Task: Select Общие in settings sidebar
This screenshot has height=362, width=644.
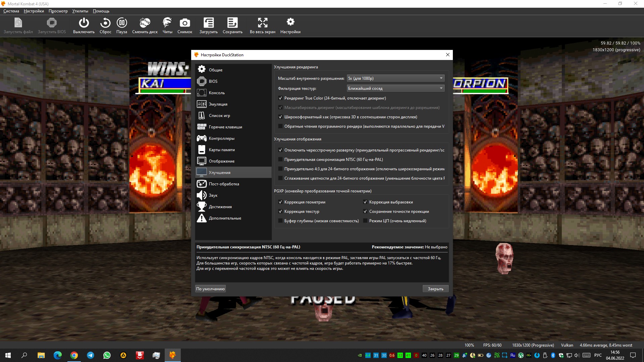Action: coord(233,70)
